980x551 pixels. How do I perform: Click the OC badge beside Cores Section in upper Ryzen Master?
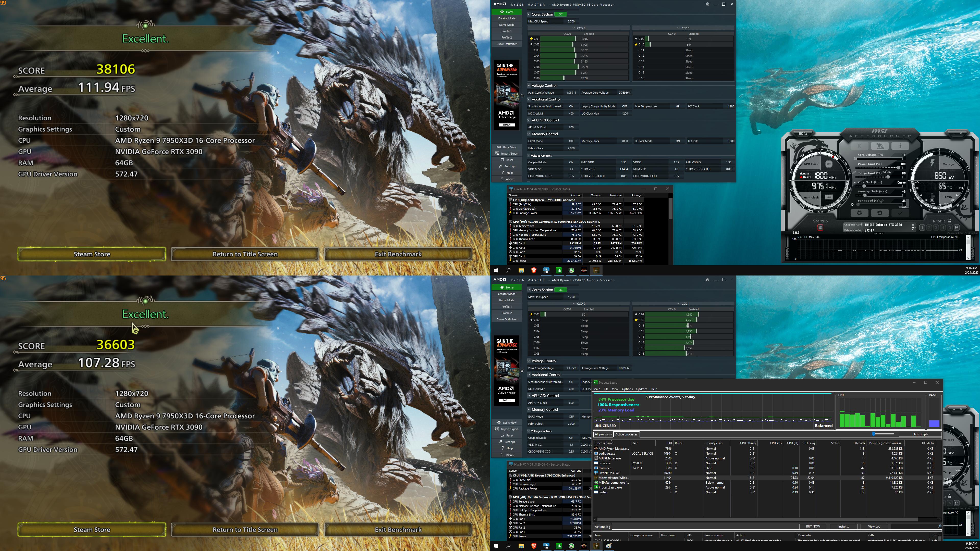coord(560,14)
